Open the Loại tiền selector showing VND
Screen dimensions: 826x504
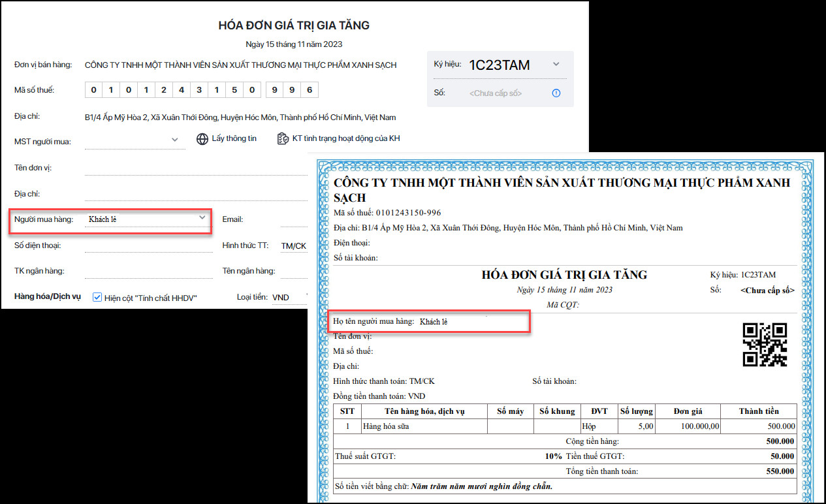click(x=281, y=297)
